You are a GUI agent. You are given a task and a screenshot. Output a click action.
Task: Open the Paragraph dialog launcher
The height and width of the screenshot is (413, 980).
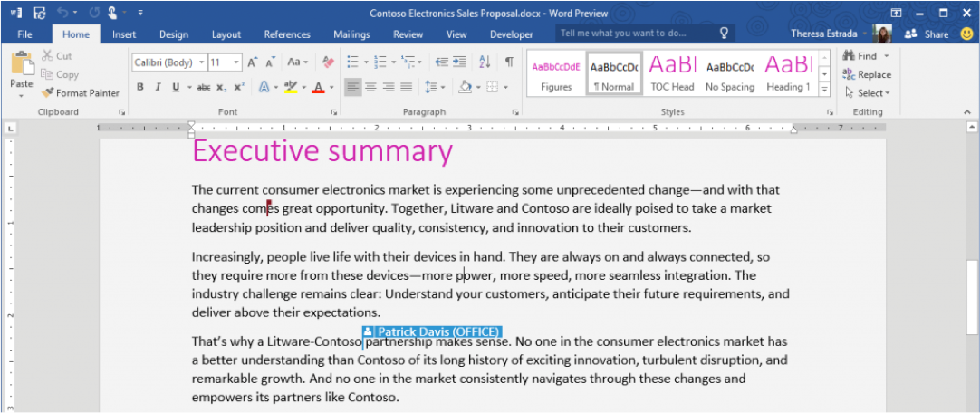515,112
